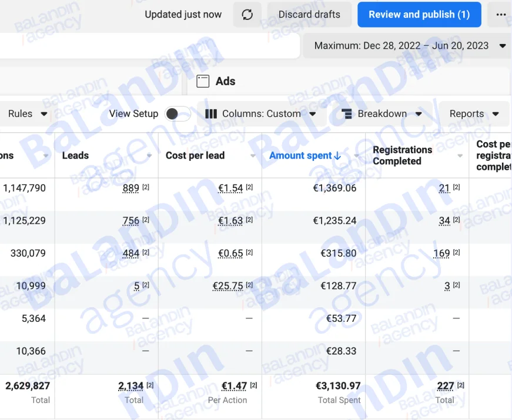Click the 889 leads value
This screenshot has height=420, width=512.
131,189
